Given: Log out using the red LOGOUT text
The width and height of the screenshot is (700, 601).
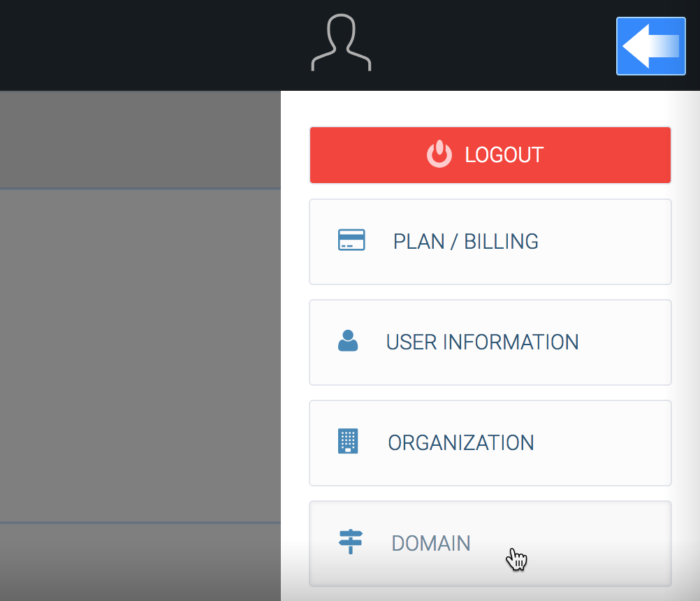Looking at the screenshot, I should 504,154.
